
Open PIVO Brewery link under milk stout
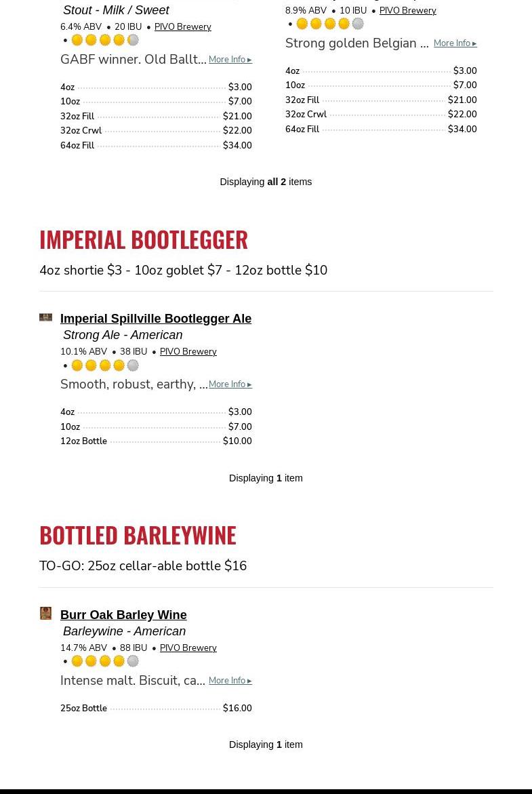[x=183, y=27]
